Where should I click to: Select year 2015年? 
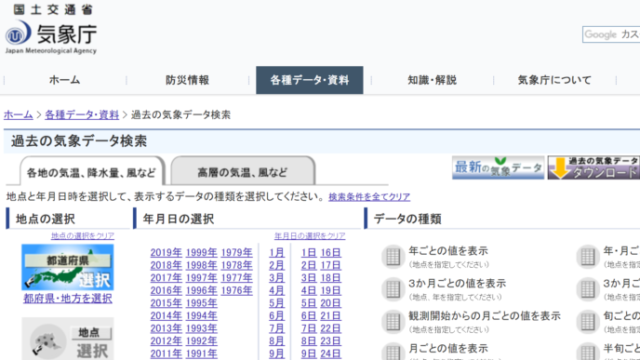166,303
